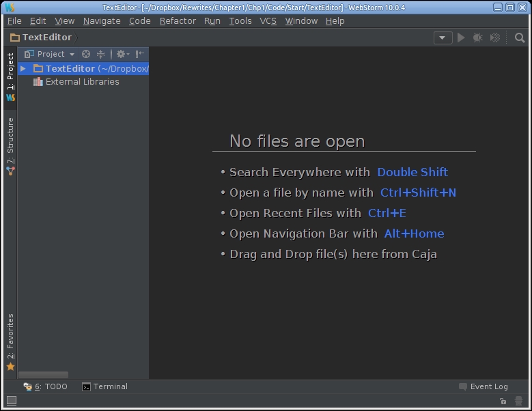Hide the Project panel icon

click(x=140, y=54)
